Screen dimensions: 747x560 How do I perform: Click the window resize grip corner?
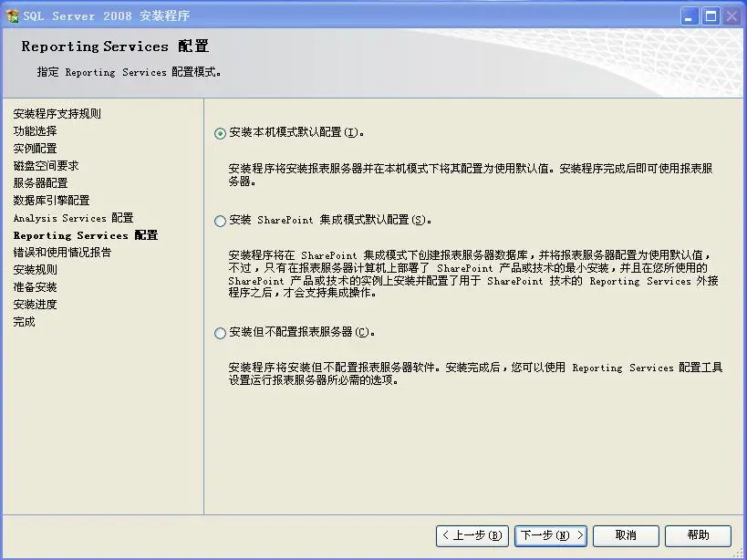740,553
